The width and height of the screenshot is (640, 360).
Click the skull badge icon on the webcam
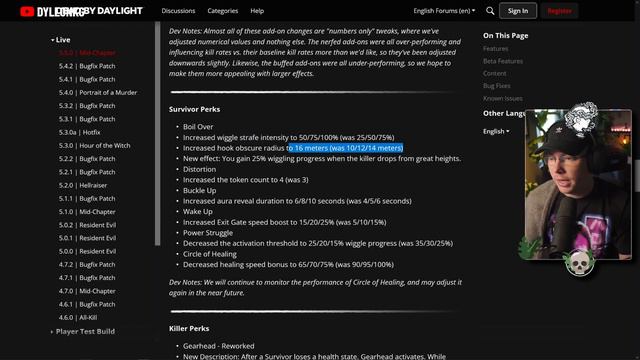tap(579, 263)
